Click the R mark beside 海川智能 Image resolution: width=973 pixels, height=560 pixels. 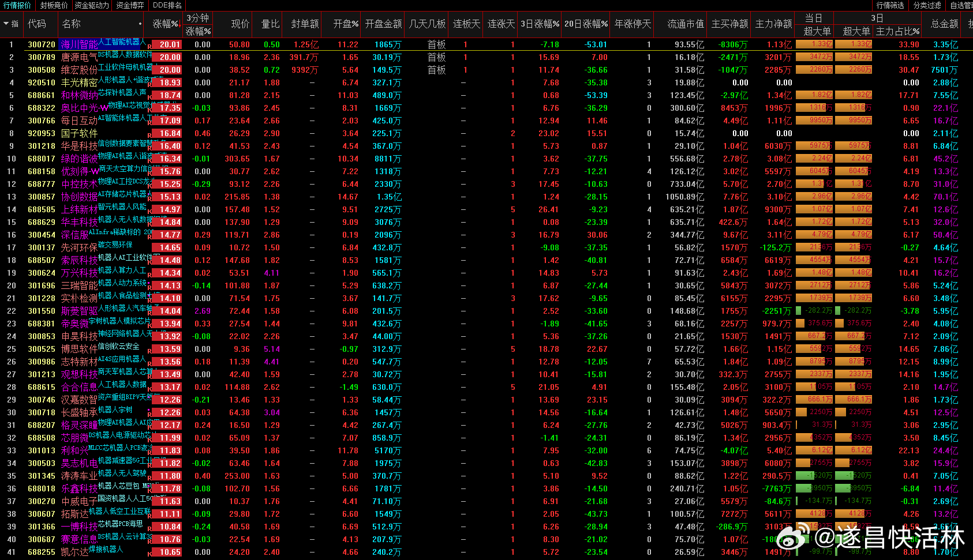pyautogui.click(x=150, y=46)
